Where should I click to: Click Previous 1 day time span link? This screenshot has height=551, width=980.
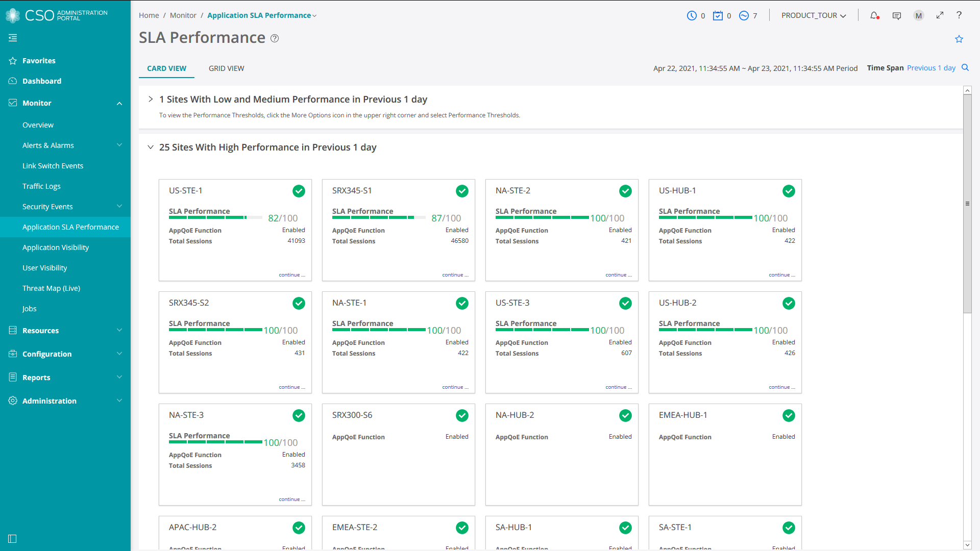[931, 68]
